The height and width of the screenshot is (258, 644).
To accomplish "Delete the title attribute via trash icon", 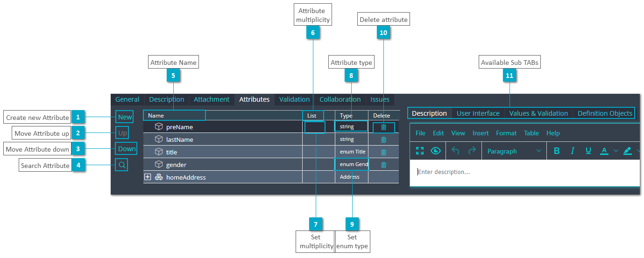I will [x=383, y=152].
